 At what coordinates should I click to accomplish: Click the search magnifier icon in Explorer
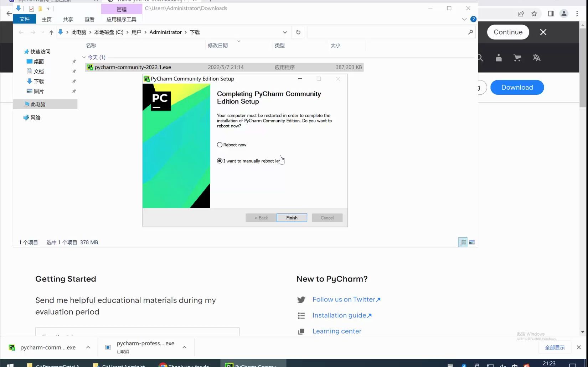pyautogui.click(x=470, y=32)
